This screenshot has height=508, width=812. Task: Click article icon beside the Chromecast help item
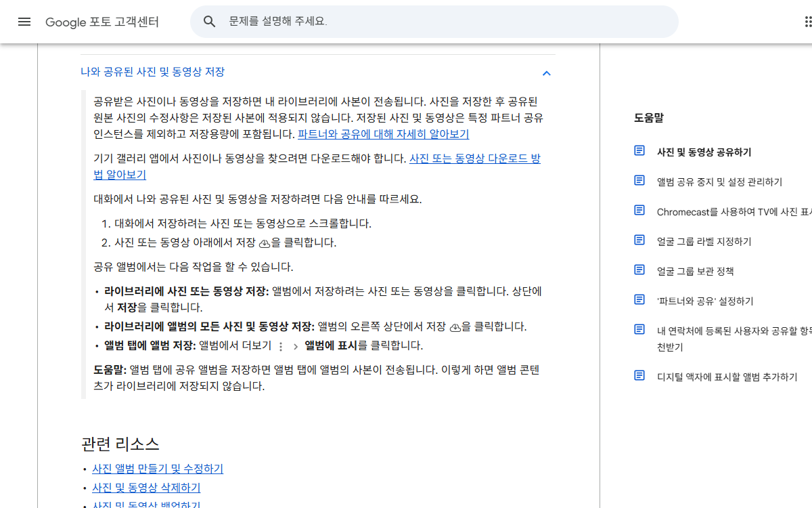click(639, 210)
